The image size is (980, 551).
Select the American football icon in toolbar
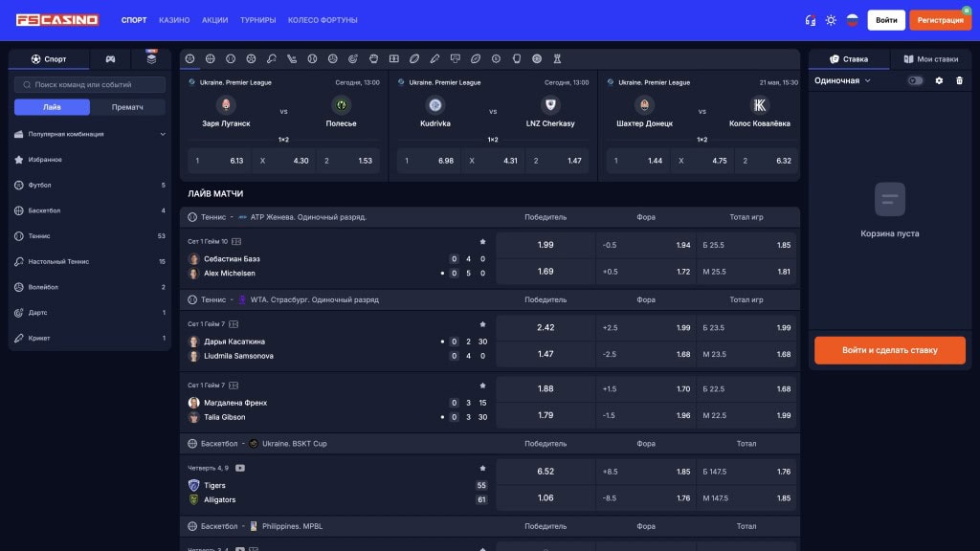(x=476, y=58)
